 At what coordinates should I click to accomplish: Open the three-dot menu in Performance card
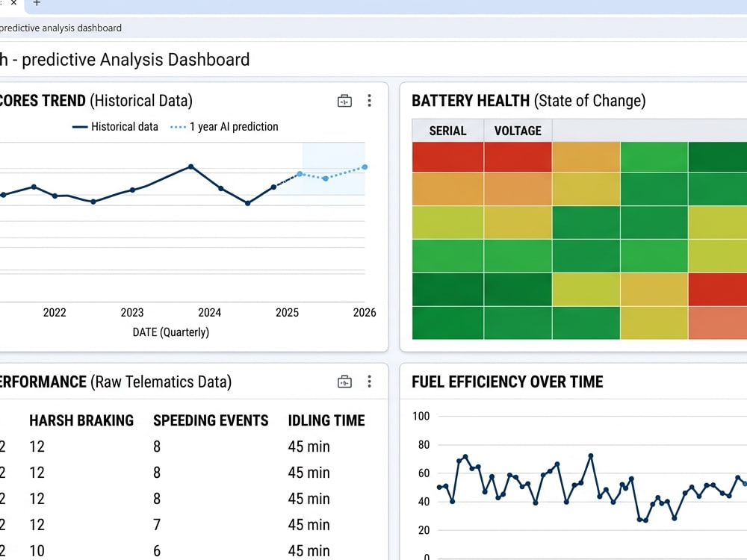pyautogui.click(x=369, y=382)
